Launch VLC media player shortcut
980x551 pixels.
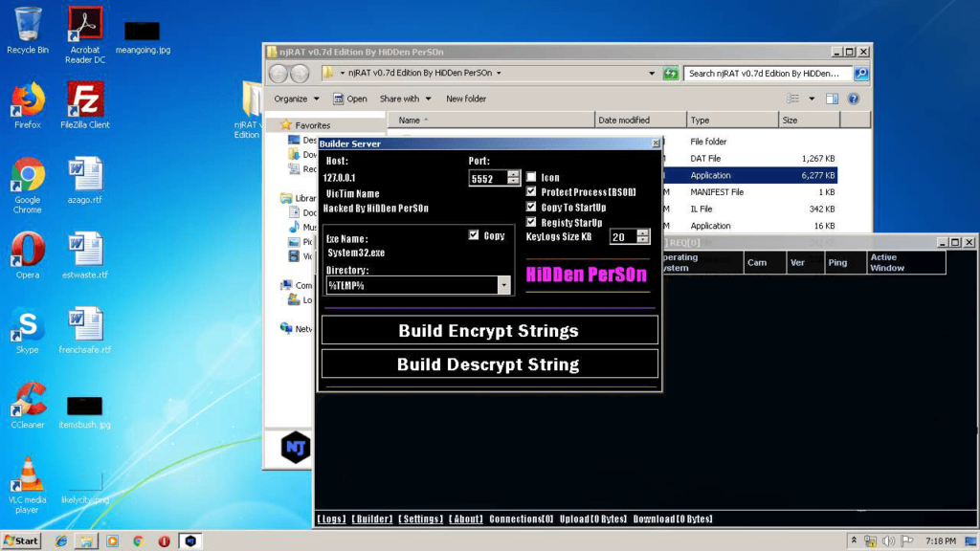coord(28,485)
